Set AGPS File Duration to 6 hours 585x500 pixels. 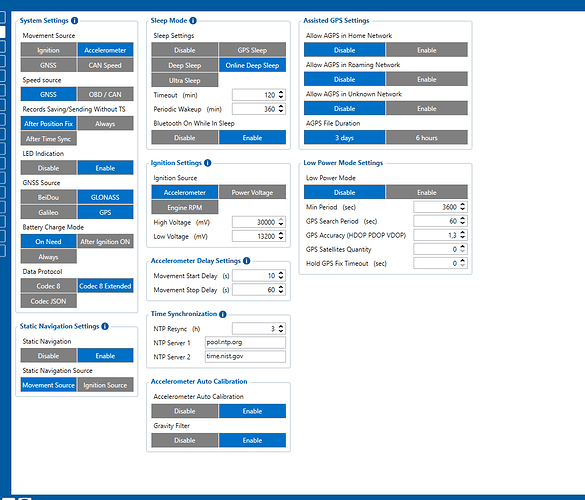click(x=426, y=138)
